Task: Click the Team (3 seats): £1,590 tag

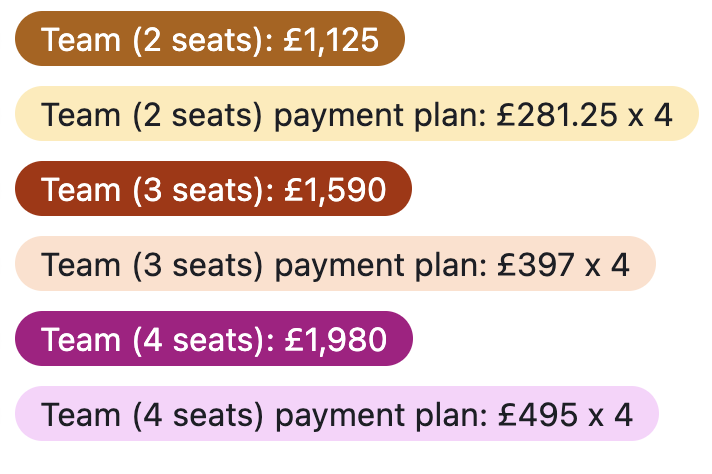Action: coord(213,190)
